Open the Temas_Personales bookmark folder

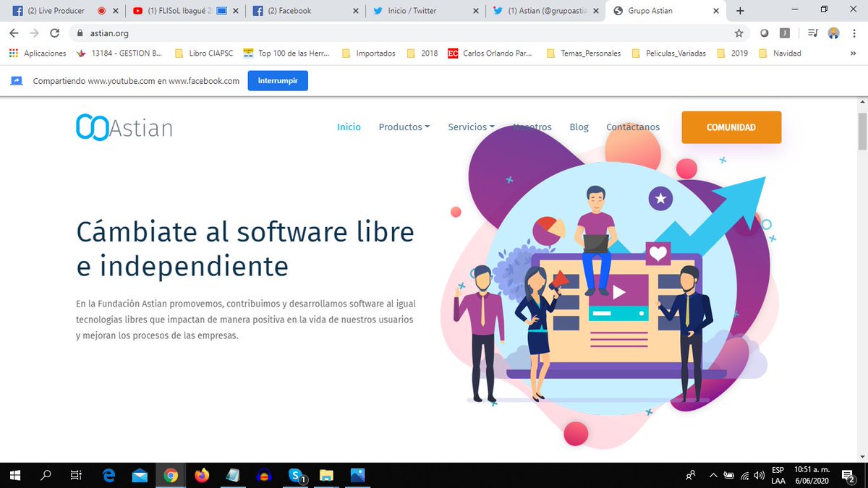(x=584, y=53)
